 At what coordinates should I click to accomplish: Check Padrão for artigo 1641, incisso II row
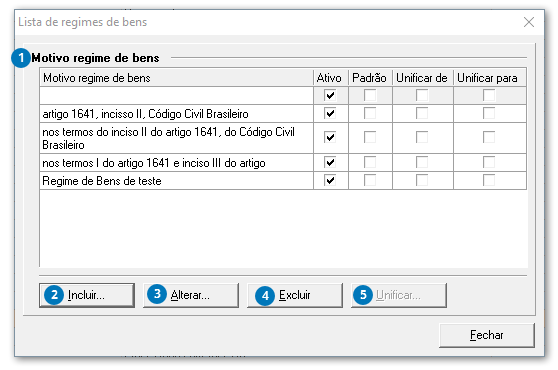click(x=370, y=113)
